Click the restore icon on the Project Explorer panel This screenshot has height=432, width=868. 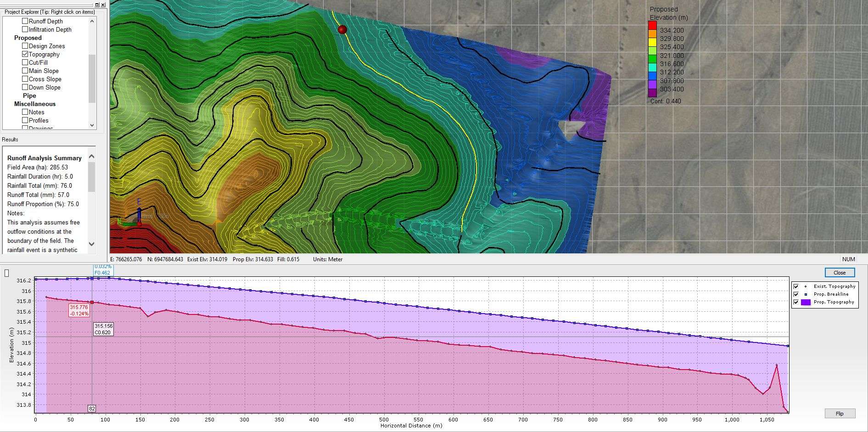click(x=96, y=5)
